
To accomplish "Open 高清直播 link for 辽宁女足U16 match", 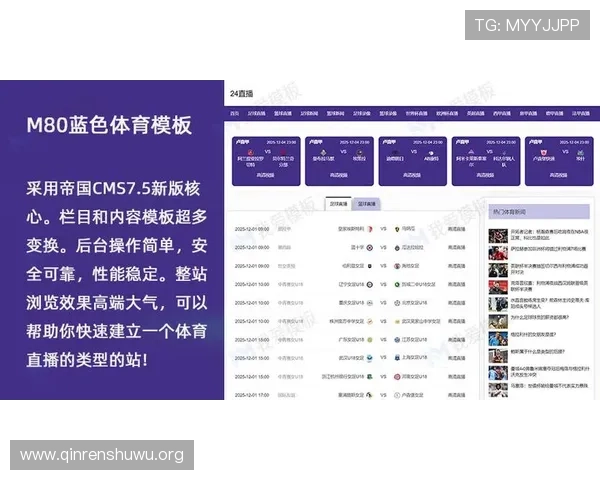I will tap(456, 284).
